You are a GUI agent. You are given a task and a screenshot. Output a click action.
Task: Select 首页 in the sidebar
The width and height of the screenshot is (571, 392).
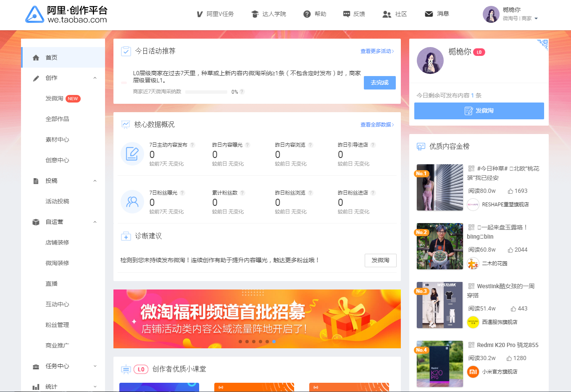click(x=63, y=58)
